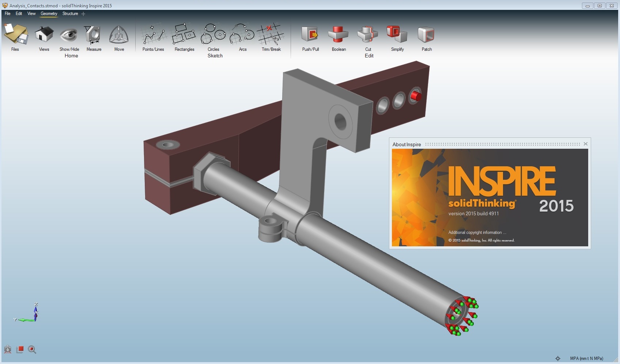Click the fit-selected magnifier icon
620x364 pixels.
click(32, 349)
